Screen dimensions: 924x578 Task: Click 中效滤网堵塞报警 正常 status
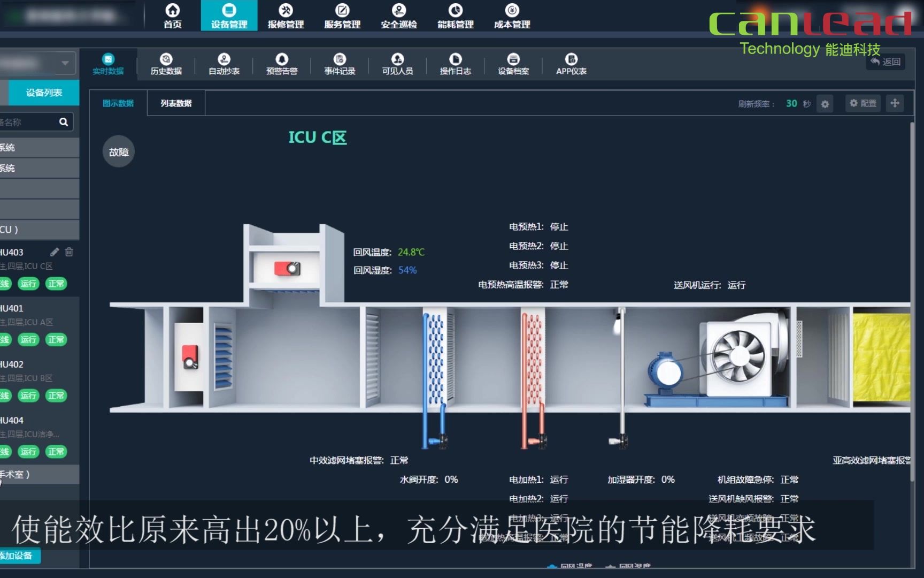coord(359,460)
